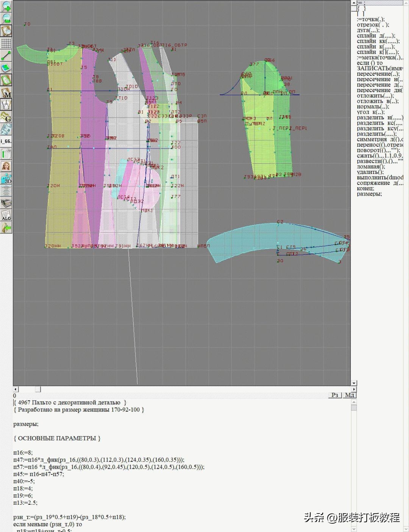409x532 pixels.
Task: Launch the 3D puzzle view icon
Action: (x=6, y=178)
